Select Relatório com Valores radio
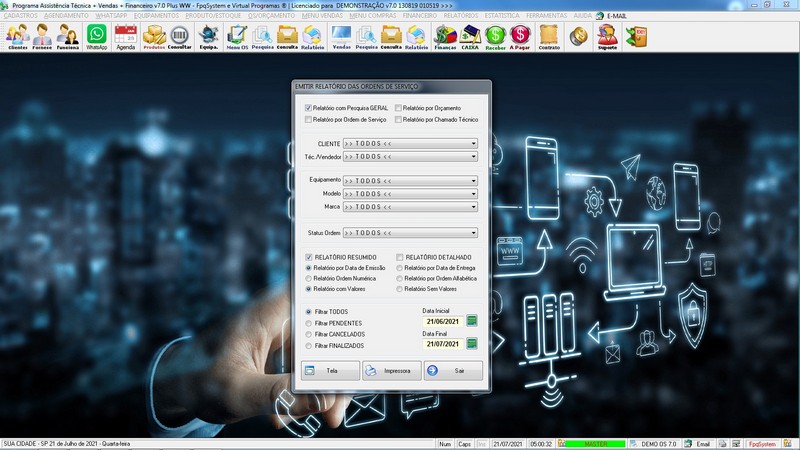Image resolution: width=800 pixels, height=450 pixels. 308,289
